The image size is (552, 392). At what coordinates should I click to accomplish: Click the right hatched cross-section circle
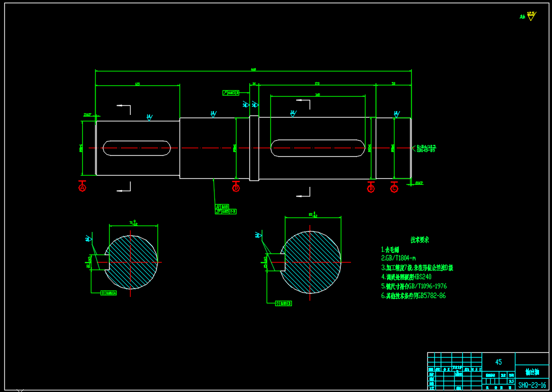[312, 262]
